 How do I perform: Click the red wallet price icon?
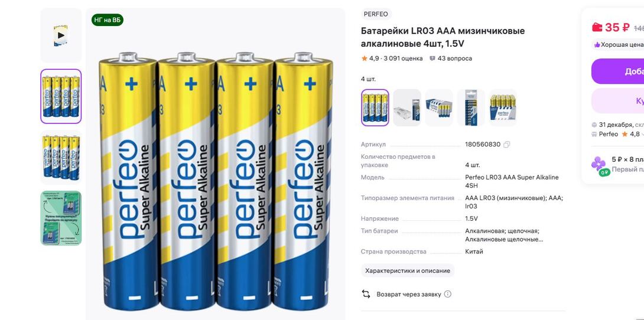(x=597, y=28)
